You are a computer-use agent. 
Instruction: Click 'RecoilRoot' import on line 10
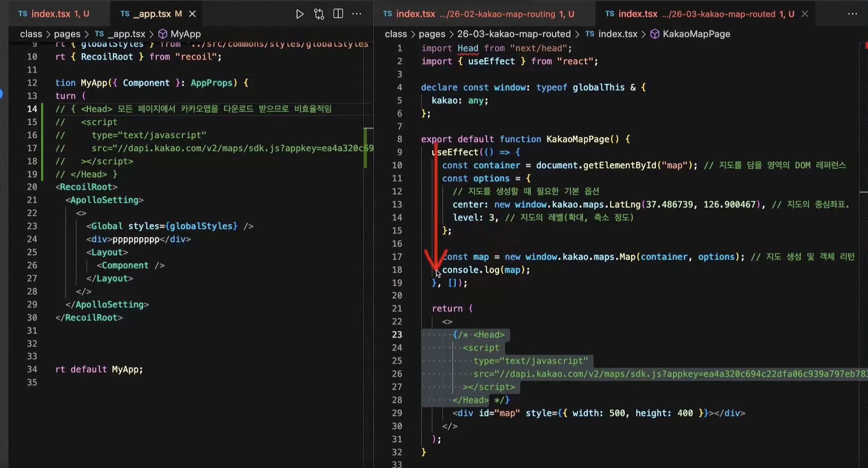coord(107,57)
